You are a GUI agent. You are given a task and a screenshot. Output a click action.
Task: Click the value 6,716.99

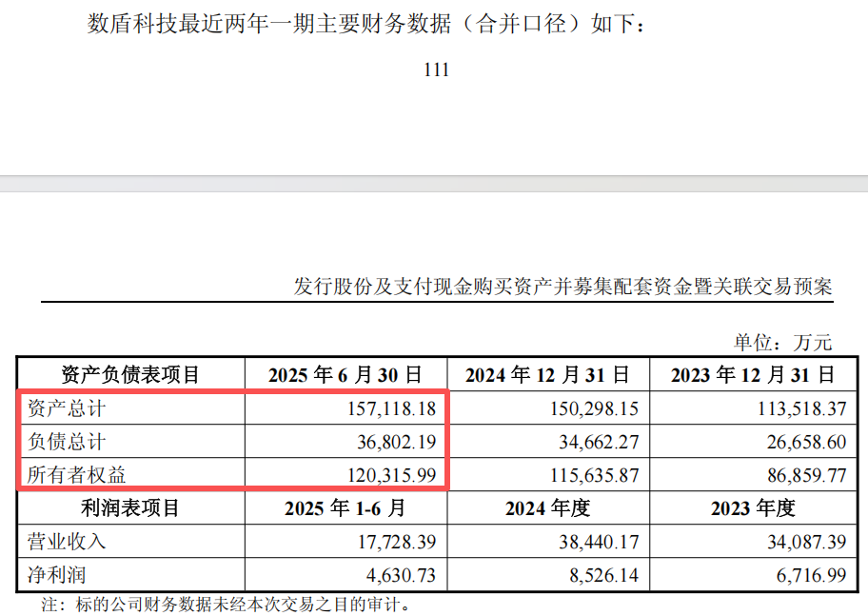[x=812, y=575]
